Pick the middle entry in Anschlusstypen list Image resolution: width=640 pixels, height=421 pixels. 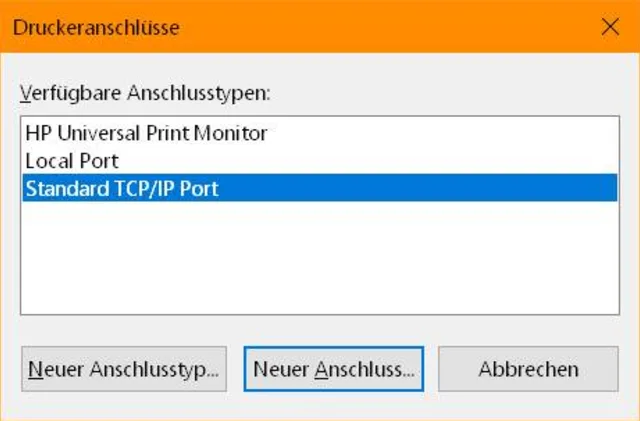pos(72,160)
